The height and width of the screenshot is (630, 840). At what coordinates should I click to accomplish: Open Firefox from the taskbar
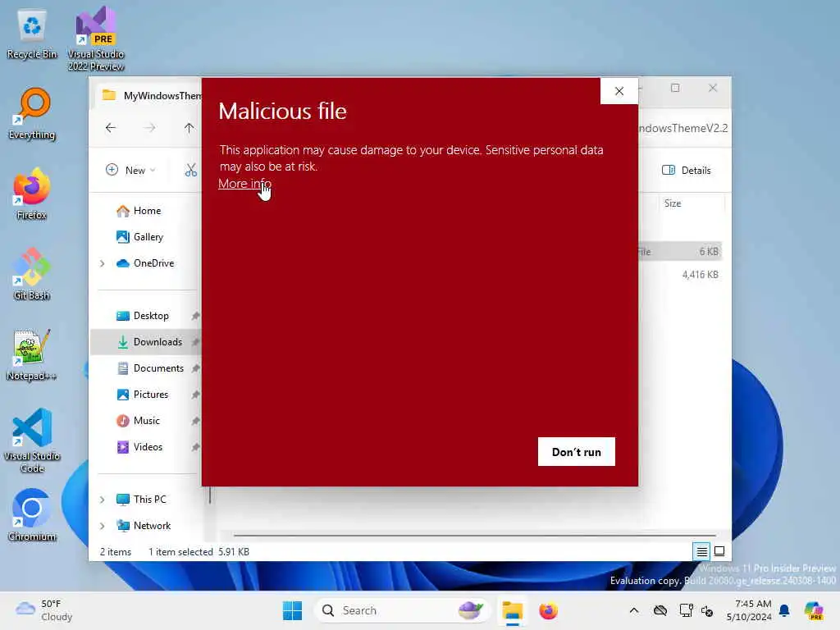548,610
